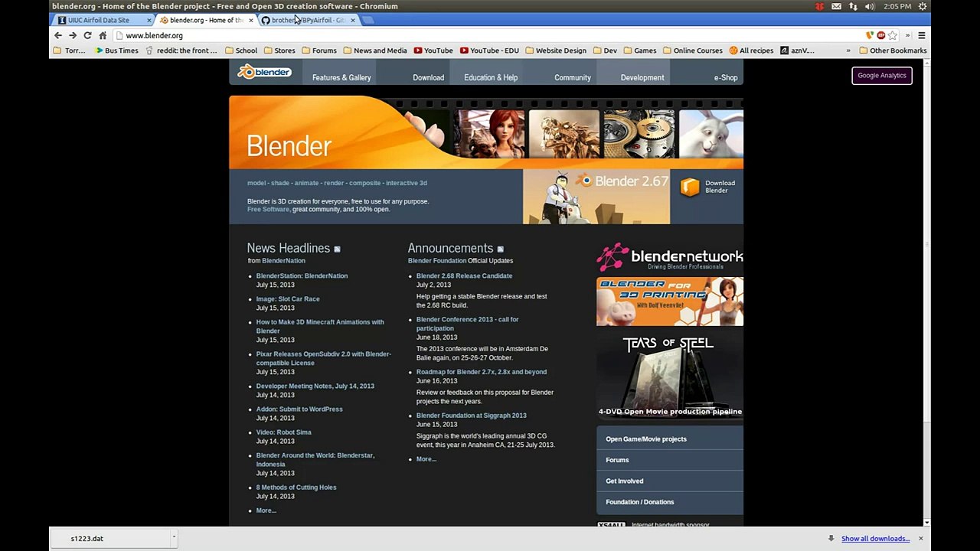Image resolution: width=980 pixels, height=551 pixels.
Task: Open the Stores bookmarks folder
Action: [279, 51]
